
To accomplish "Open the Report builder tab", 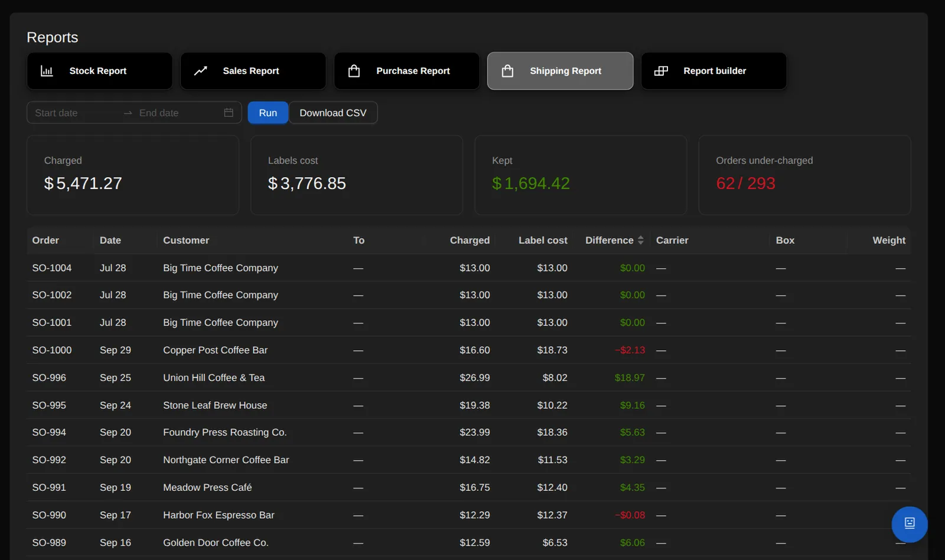I will [x=714, y=71].
